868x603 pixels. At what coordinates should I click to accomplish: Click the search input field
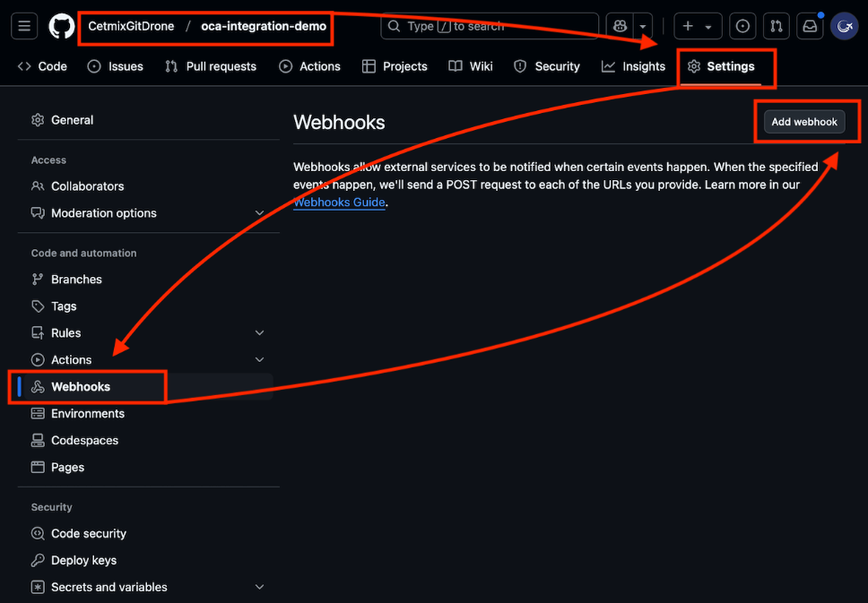489,26
